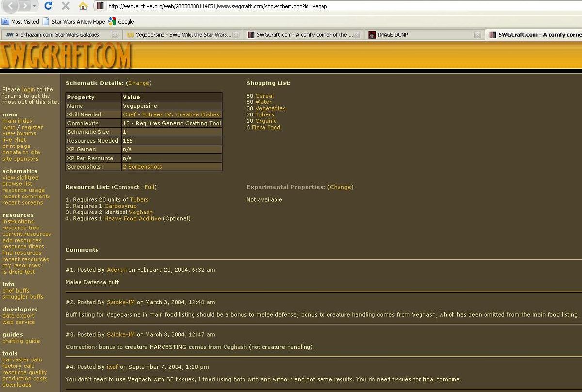Switch Resource List to Compact view
Viewport: 582px width, 392px height.
126,187
